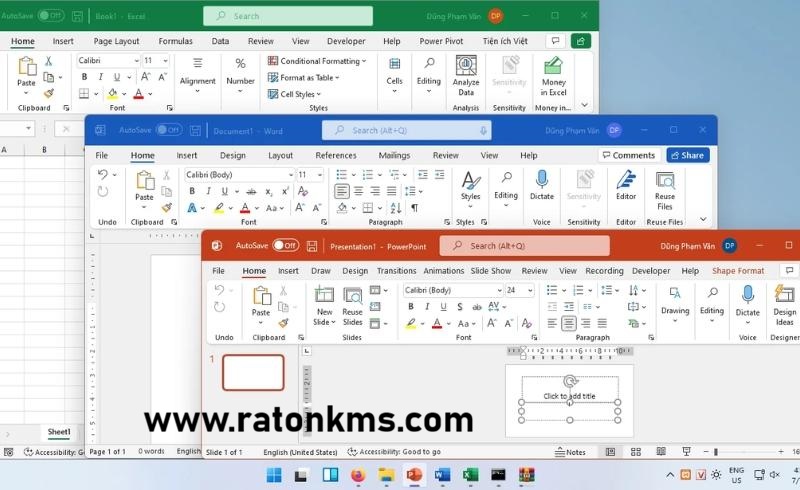Viewport: 800px width, 490px height.
Task: Click Analyze Data icon in Excel
Action: click(466, 65)
